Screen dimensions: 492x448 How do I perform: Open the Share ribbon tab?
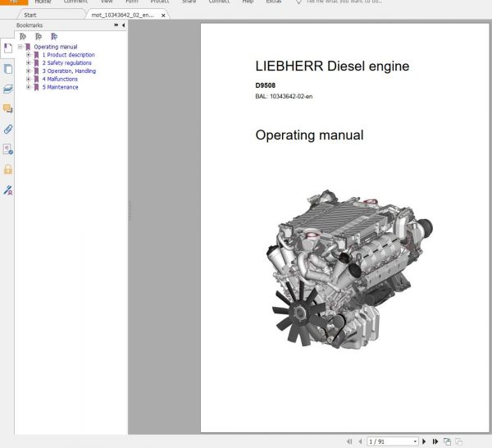click(x=189, y=2)
